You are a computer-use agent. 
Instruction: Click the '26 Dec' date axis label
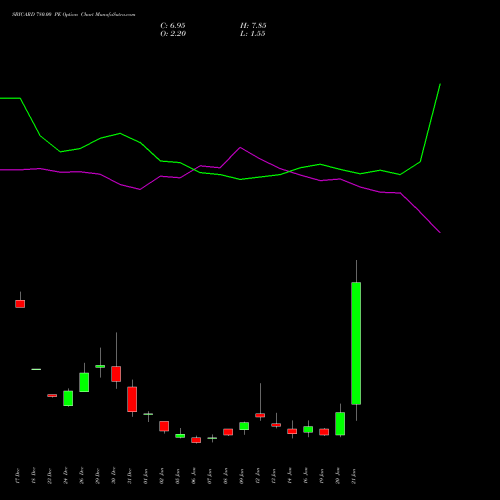click(82, 476)
